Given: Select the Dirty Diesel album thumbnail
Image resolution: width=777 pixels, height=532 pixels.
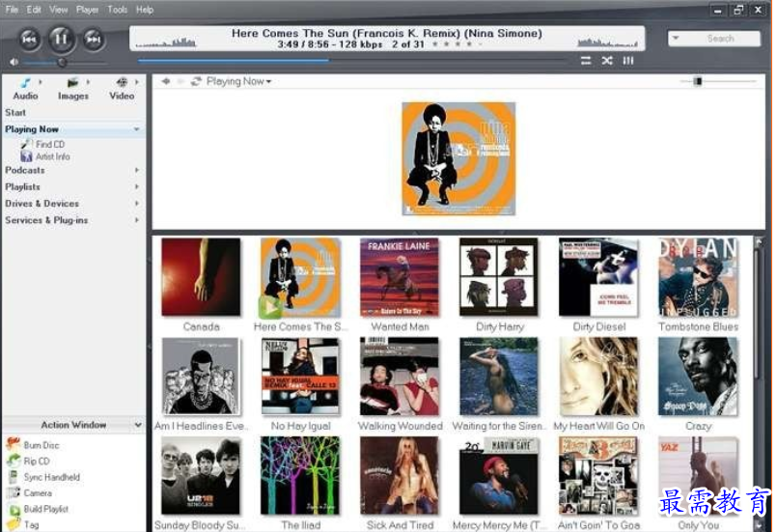Looking at the screenshot, I should coord(598,277).
